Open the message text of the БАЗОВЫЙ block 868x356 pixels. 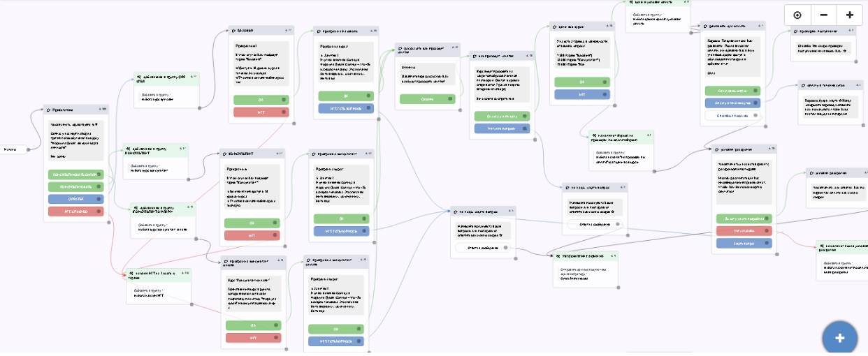pos(261,65)
